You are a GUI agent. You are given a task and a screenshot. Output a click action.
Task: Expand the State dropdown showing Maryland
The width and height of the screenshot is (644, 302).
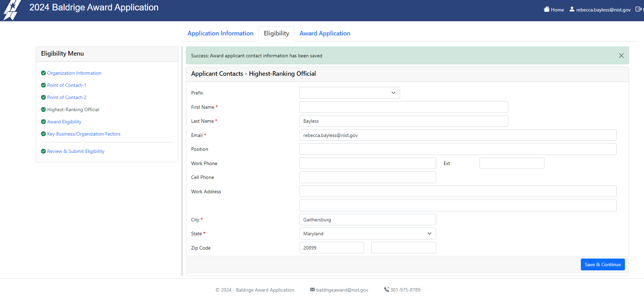pos(367,234)
